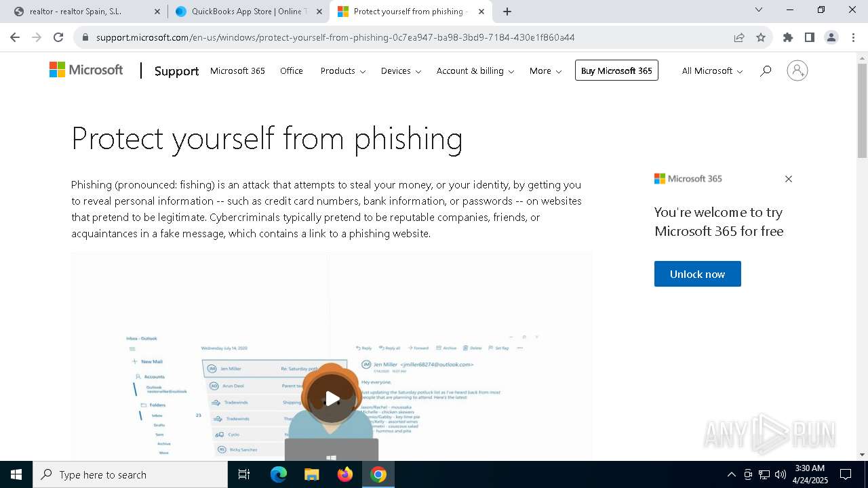This screenshot has height=488, width=868.
Task: Open the tab search chevron
Action: (759, 9)
